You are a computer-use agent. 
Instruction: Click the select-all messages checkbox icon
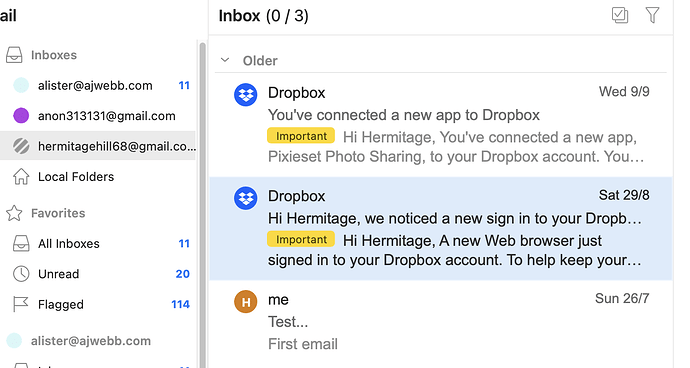click(620, 15)
